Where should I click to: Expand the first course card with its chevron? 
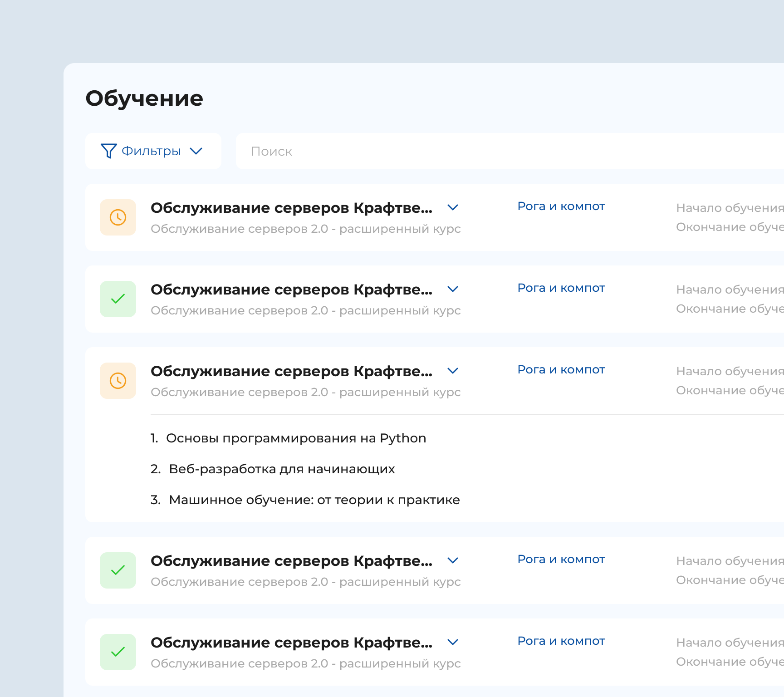tap(453, 207)
